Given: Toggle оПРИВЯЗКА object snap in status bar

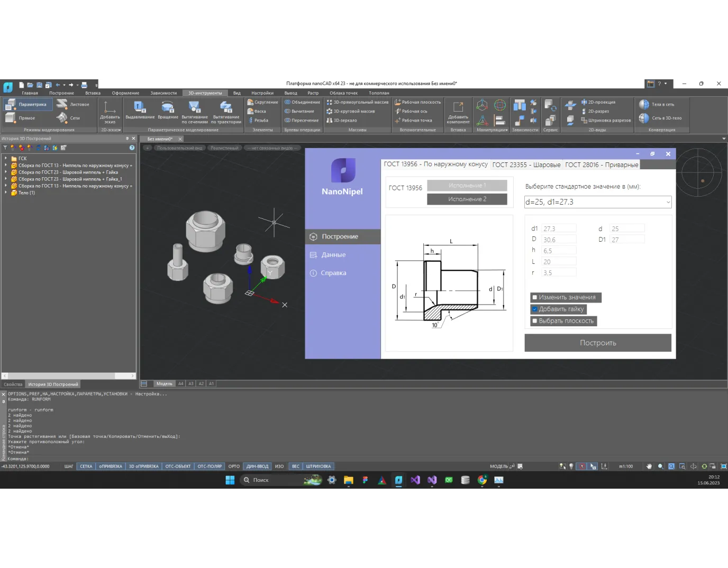Looking at the screenshot, I should tap(111, 466).
